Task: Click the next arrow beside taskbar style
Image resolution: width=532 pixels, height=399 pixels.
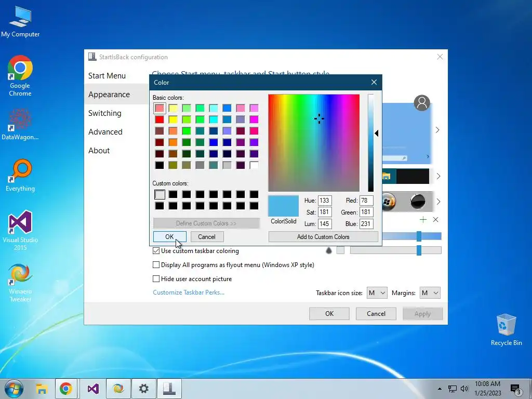Action: [438, 176]
